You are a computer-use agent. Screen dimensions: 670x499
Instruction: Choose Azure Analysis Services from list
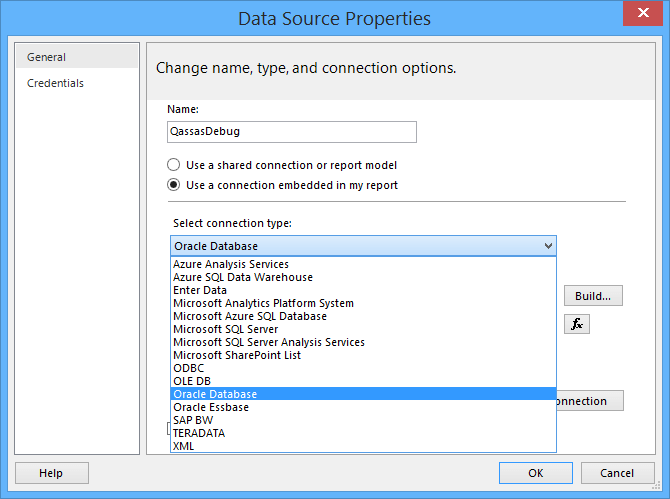pyautogui.click(x=364, y=264)
